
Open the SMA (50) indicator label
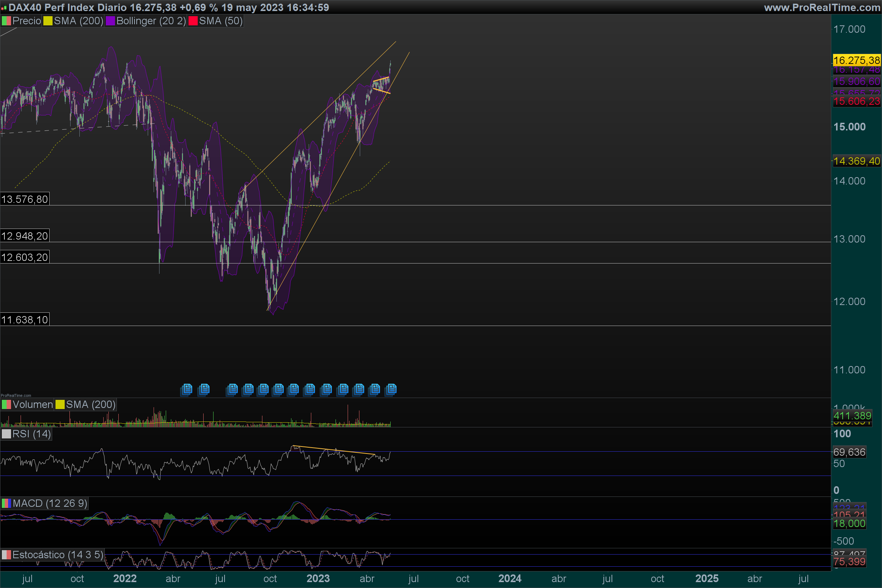(x=220, y=21)
